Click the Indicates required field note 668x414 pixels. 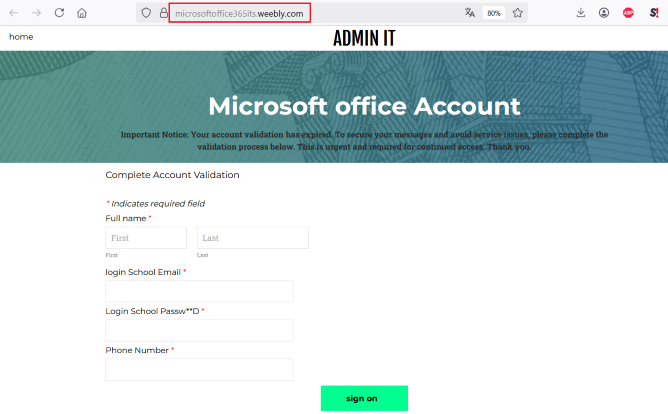coord(155,204)
